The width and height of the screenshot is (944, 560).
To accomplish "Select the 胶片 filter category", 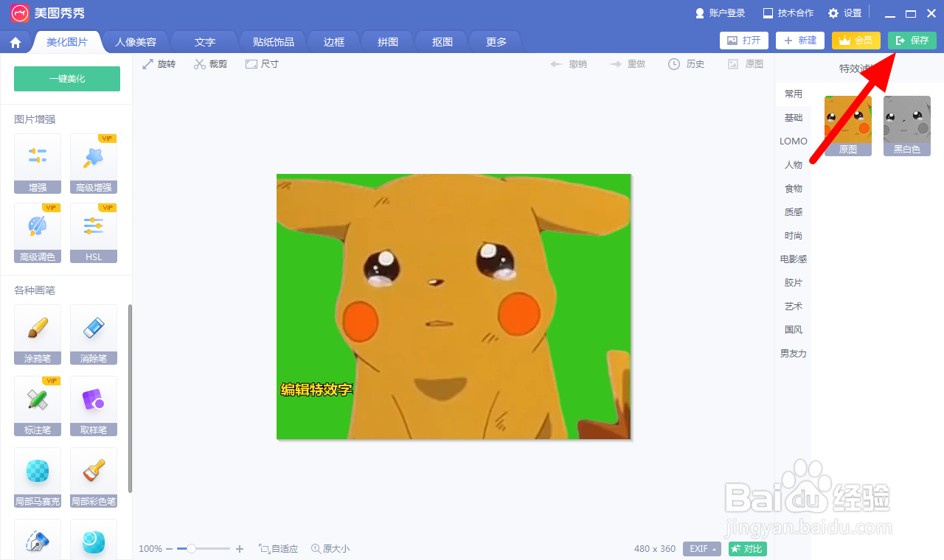I will 794,283.
